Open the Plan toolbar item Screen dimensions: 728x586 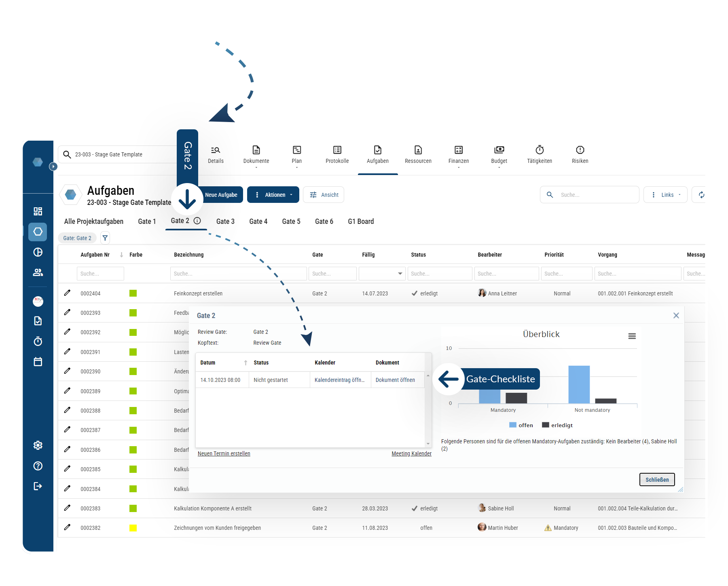point(296,156)
